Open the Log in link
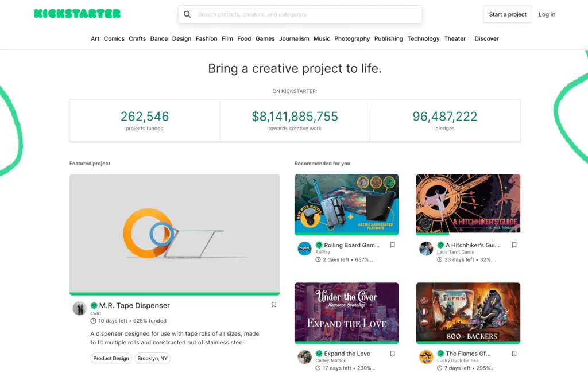Viewport: 588px width, 388px height. [547, 14]
